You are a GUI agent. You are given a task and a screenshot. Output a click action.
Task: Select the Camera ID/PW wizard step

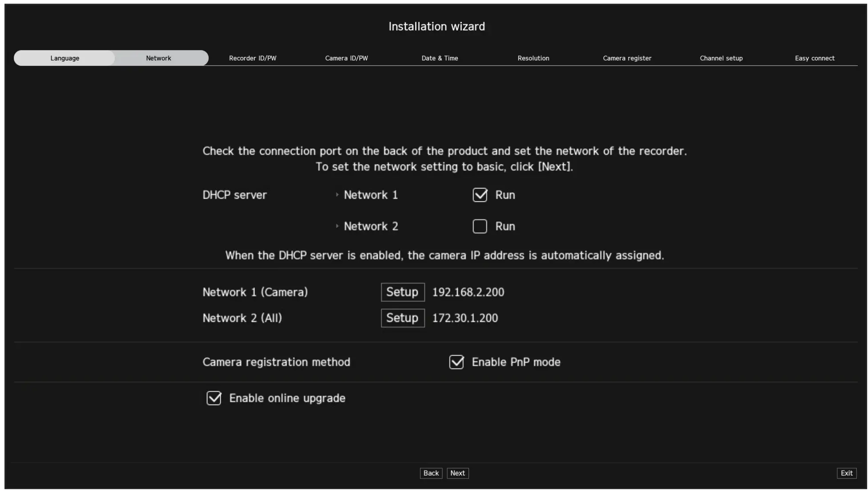(347, 58)
